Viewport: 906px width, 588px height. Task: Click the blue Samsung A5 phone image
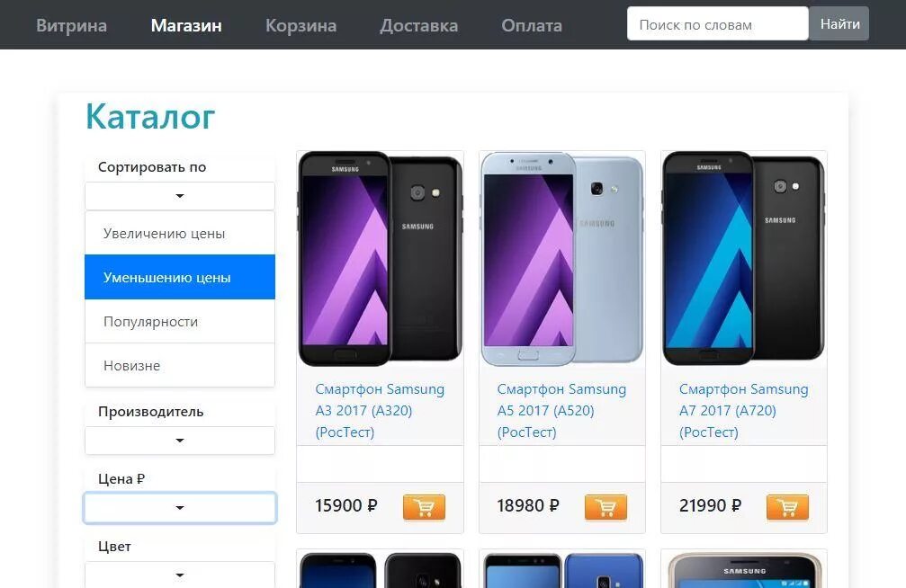561,259
